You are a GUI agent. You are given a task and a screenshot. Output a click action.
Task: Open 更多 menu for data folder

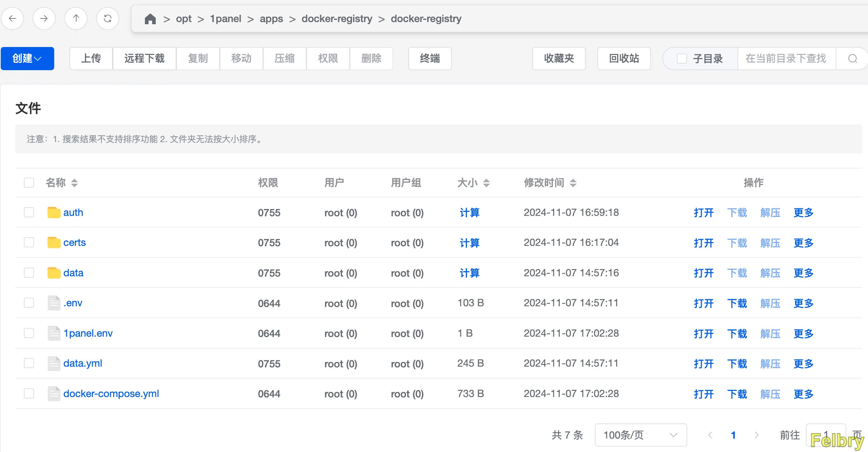(x=803, y=273)
